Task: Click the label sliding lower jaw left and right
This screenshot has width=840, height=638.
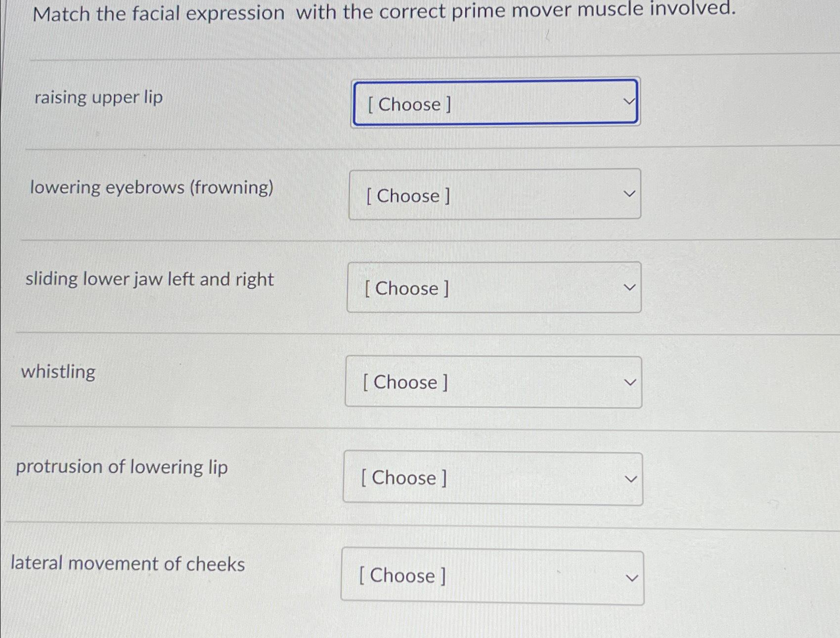Action: pyautogui.click(x=150, y=279)
